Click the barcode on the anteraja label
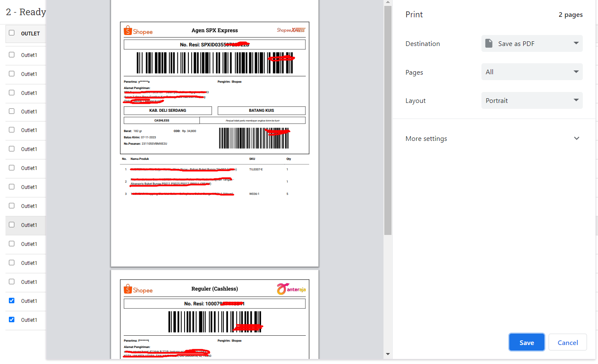The image size is (598, 364). coord(215,322)
